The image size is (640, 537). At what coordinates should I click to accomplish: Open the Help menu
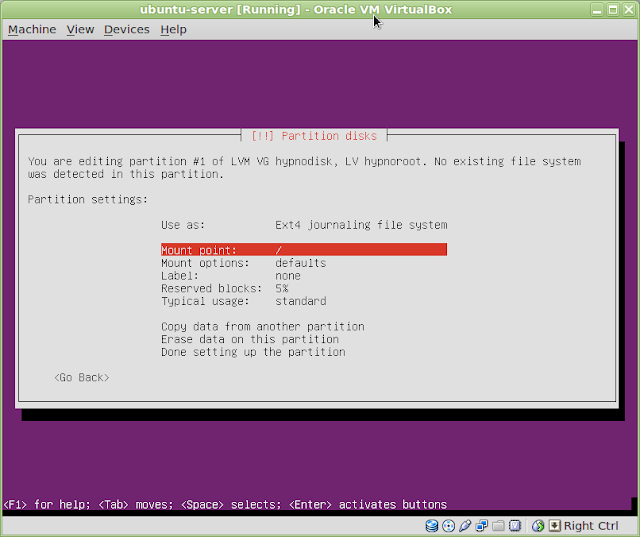[173, 29]
